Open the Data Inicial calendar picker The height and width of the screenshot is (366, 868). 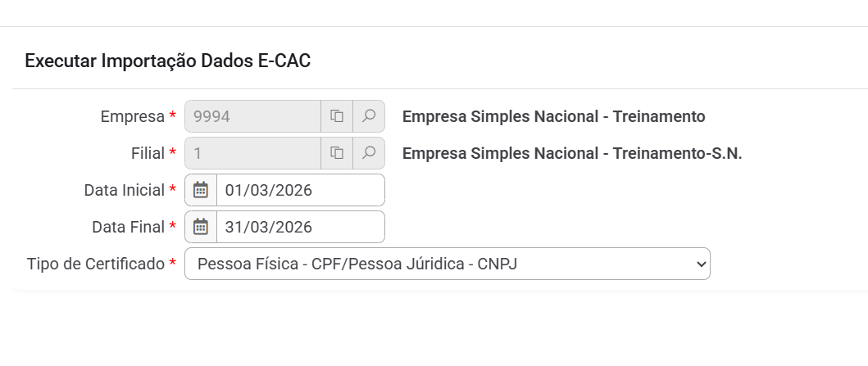[x=201, y=190]
